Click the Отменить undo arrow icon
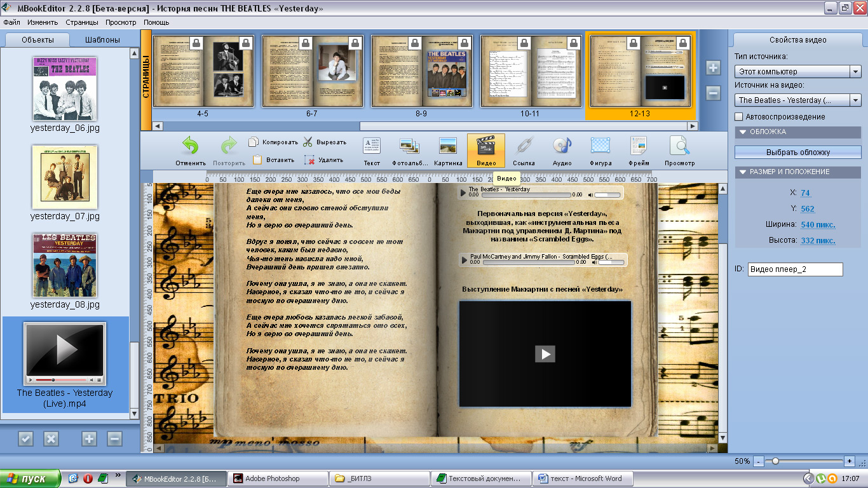868x488 pixels. point(191,146)
